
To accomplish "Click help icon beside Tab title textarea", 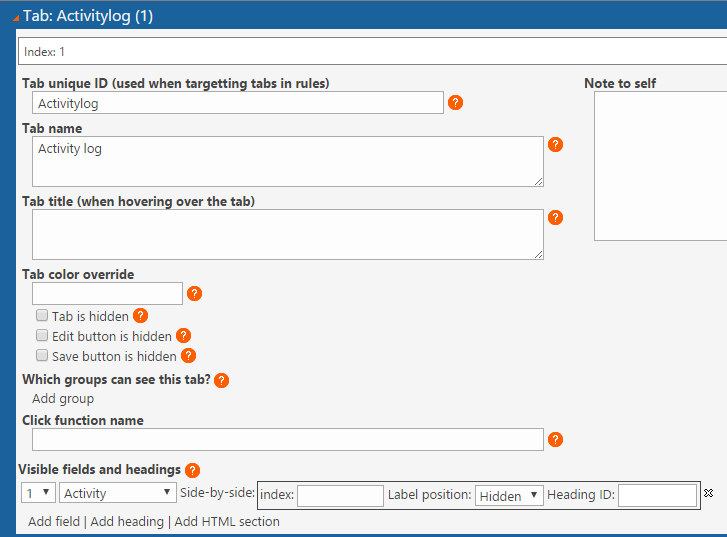I will pos(555,217).
